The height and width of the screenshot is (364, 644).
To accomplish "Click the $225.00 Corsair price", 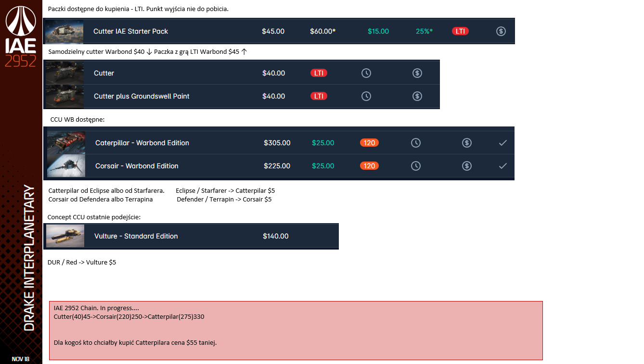I will tap(277, 166).
